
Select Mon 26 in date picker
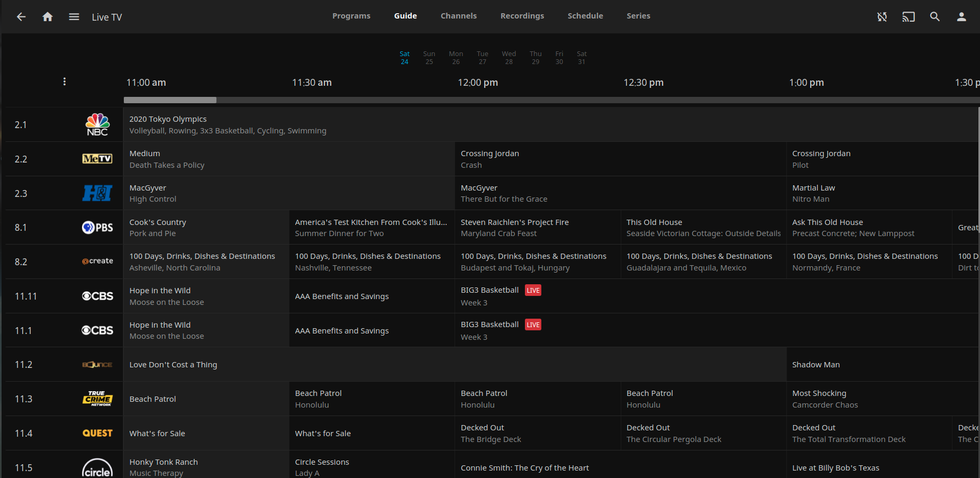(456, 58)
